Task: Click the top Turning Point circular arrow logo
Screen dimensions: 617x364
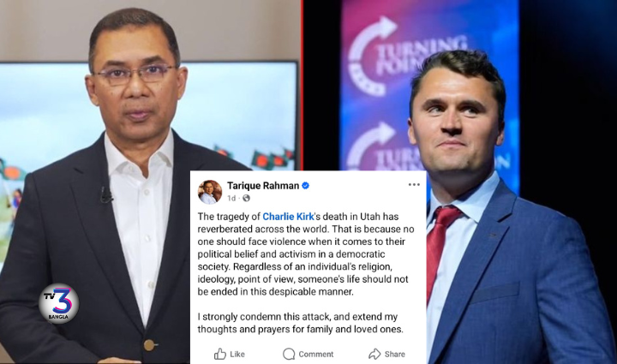Action: 372,57
